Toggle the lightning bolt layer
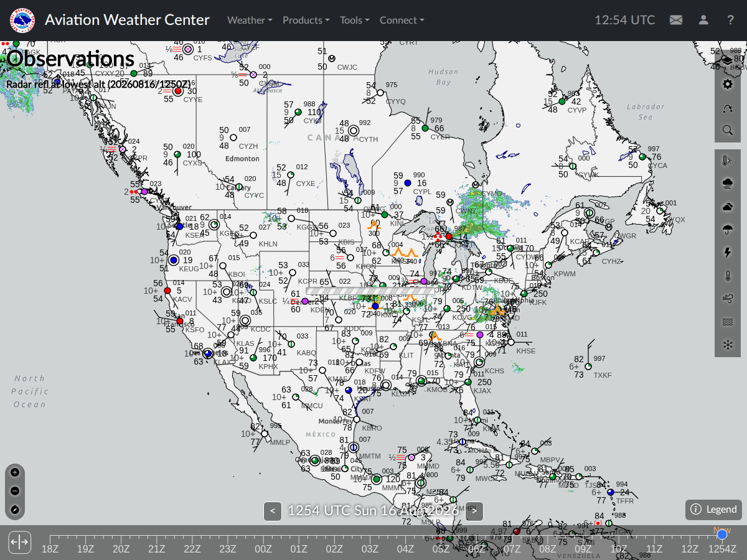Screen dimensions: 747x560 click(x=728, y=253)
